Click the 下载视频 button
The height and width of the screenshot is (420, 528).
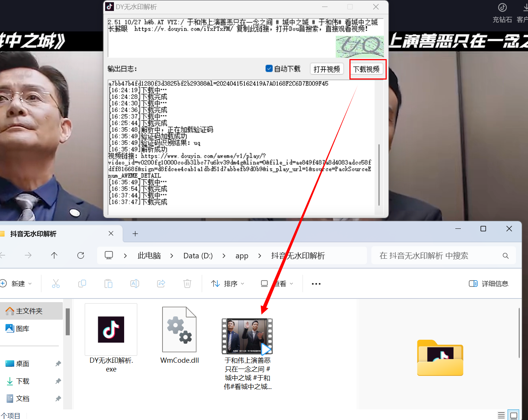click(366, 69)
